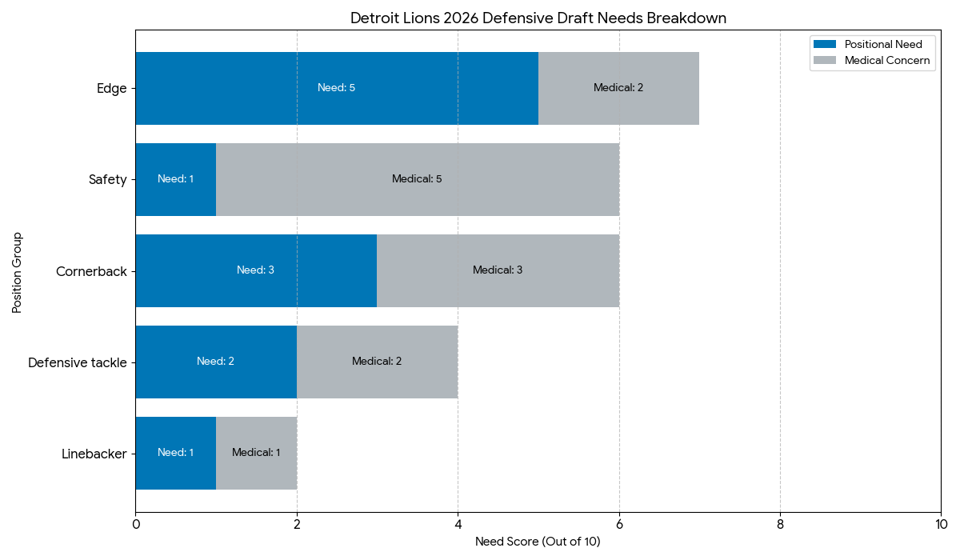960x560 pixels.
Task: Select the gray Edge medical bar
Action: click(x=620, y=88)
